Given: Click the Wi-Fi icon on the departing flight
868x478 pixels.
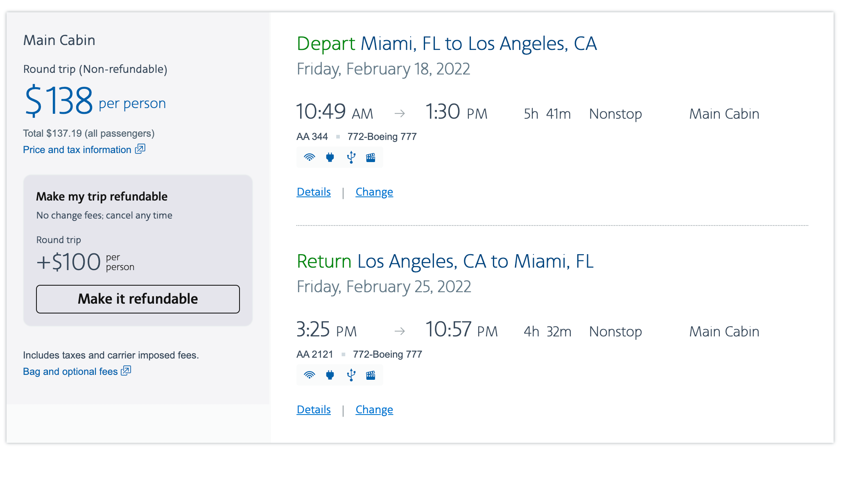Looking at the screenshot, I should (310, 157).
